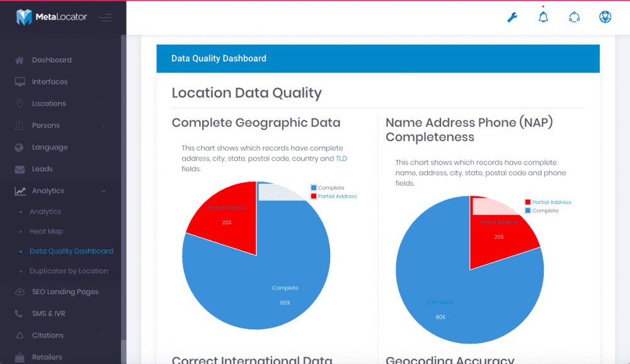
Task: Collapse sidebar with hamburger menu icon
Action: (105, 17)
